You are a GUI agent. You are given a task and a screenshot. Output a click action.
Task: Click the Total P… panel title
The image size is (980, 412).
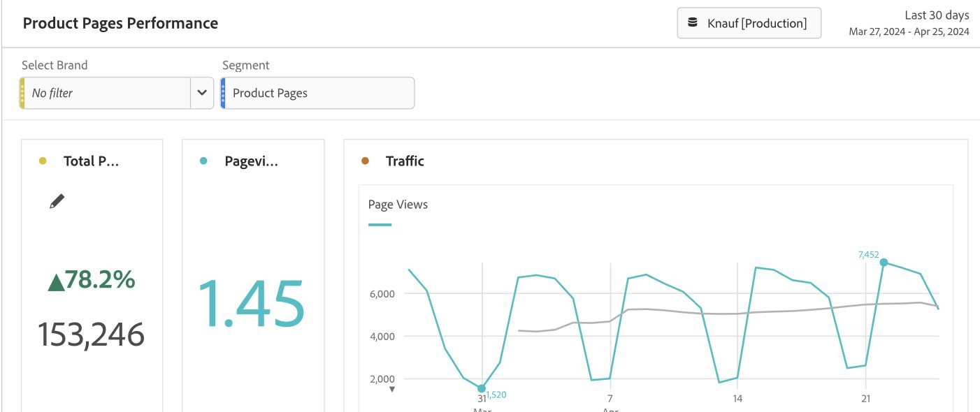click(x=91, y=161)
